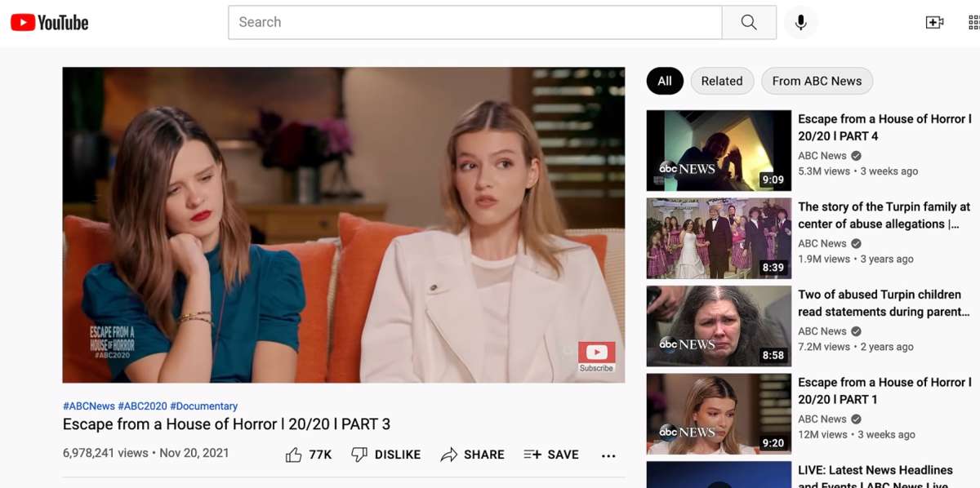Viewport: 980px width, 488px height.
Task: Open the #ABC2020 hashtag link
Action: point(142,406)
